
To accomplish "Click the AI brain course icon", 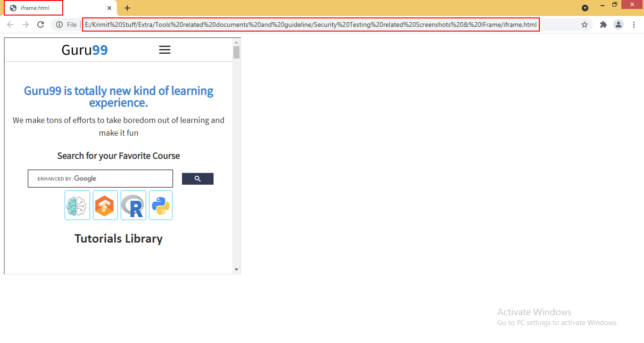I will point(77,205).
